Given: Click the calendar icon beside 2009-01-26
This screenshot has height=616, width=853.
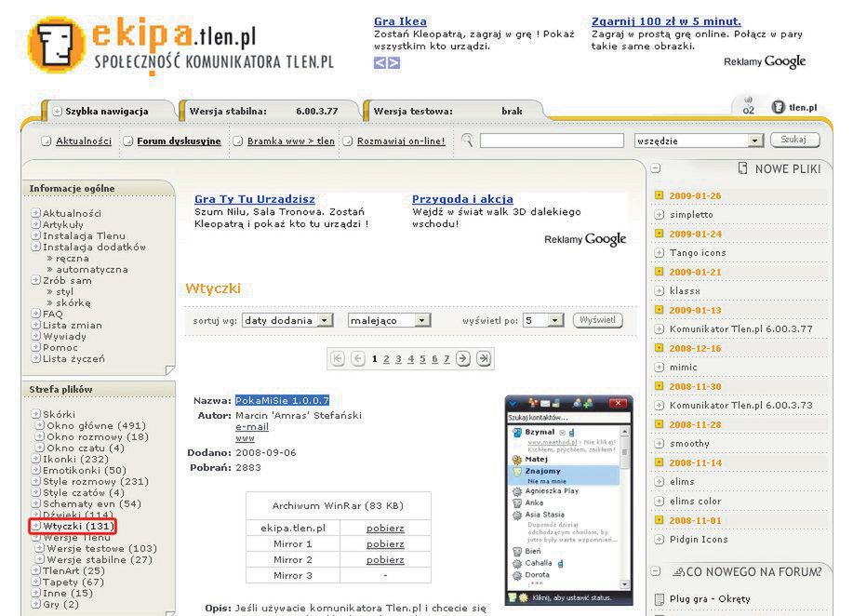Looking at the screenshot, I should [x=660, y=195].
